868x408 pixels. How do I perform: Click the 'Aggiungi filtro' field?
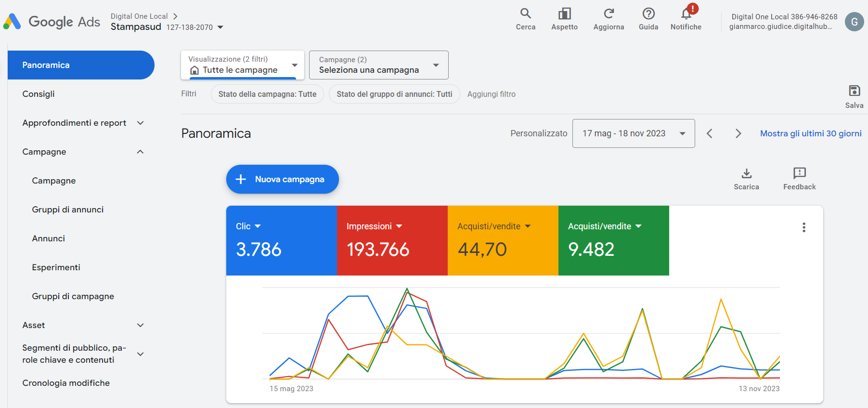[x=491, y=94]
